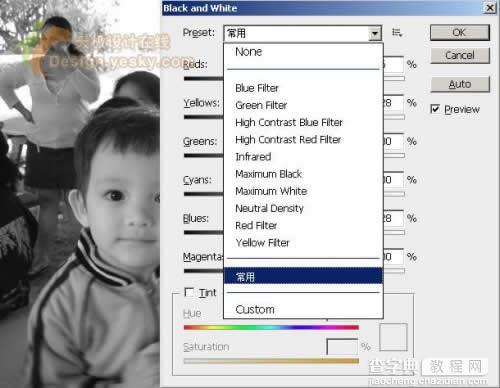Enable the Tint checkbox
Viewport: 500px width, 388px height.
click(189, 292)
